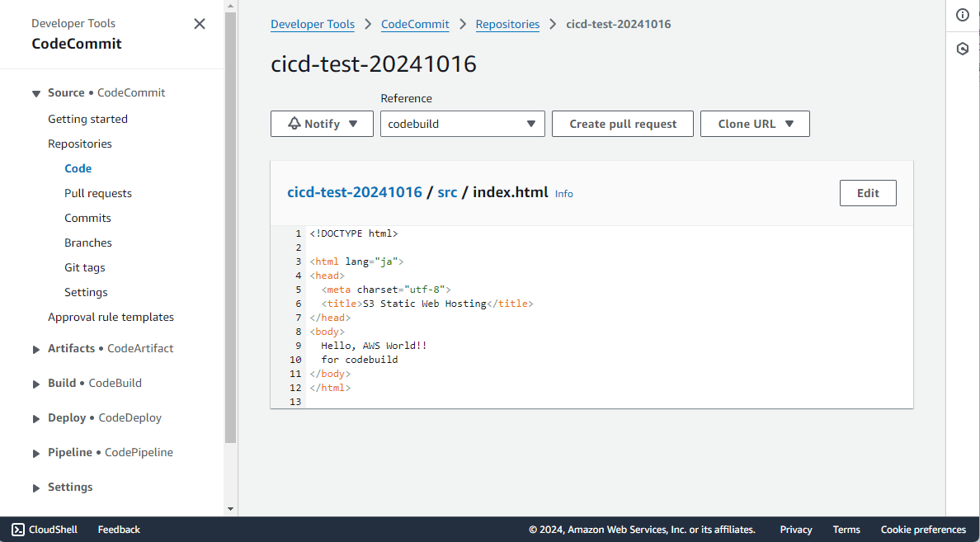
Task: Click the sidebar scrollbar up arrow
Action: click(x=231, y=6)
